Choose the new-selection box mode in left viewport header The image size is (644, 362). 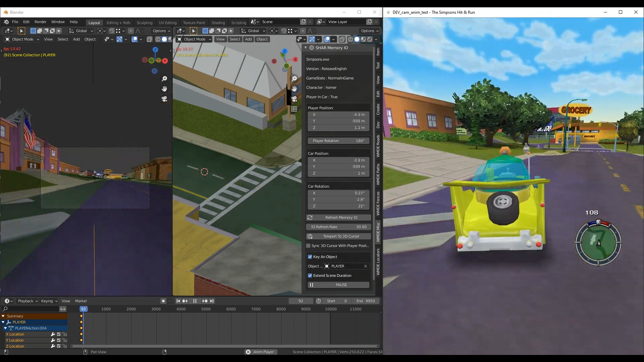click(33, 31)
